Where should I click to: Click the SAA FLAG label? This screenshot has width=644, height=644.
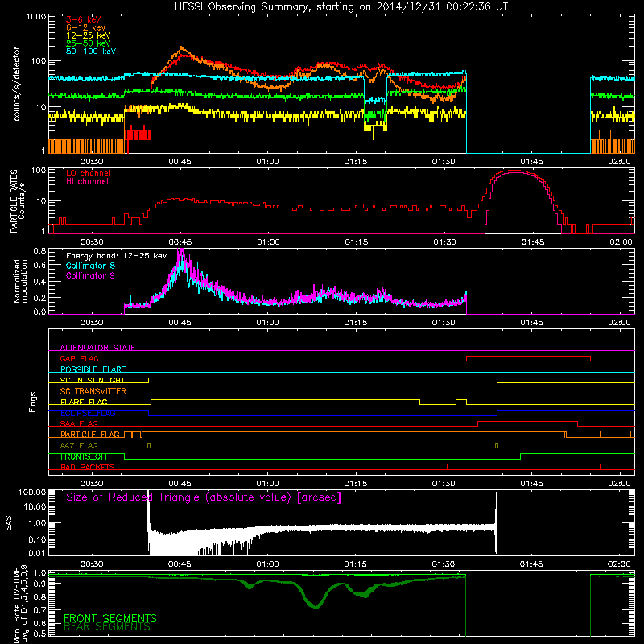click(79, 423)
